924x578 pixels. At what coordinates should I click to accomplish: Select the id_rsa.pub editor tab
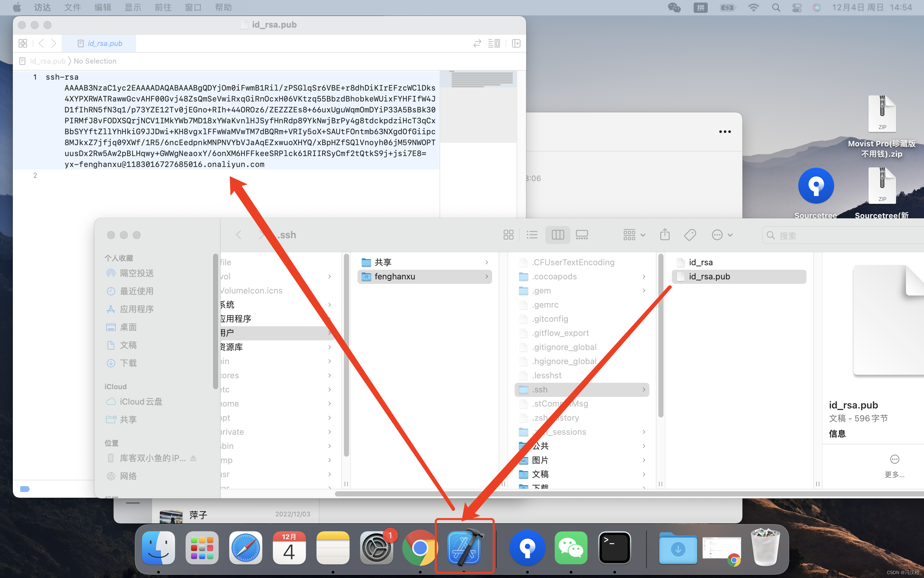click(99, 43)
